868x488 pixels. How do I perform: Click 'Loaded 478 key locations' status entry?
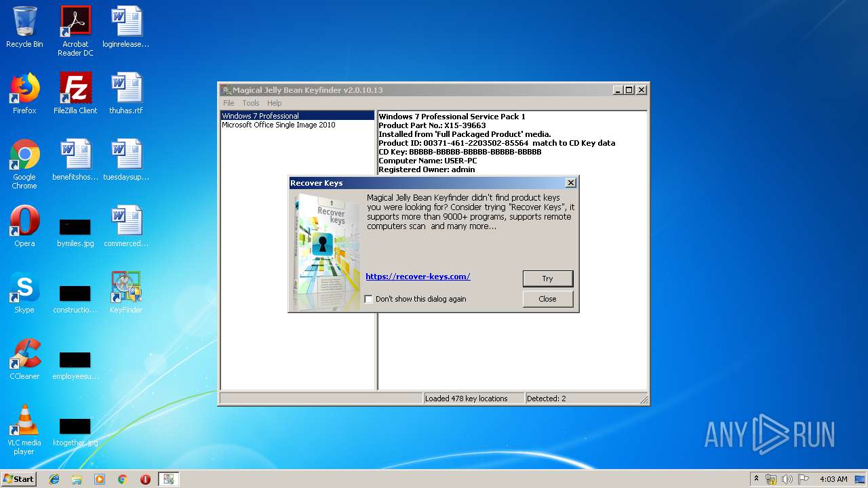click(x=473, y=399)
